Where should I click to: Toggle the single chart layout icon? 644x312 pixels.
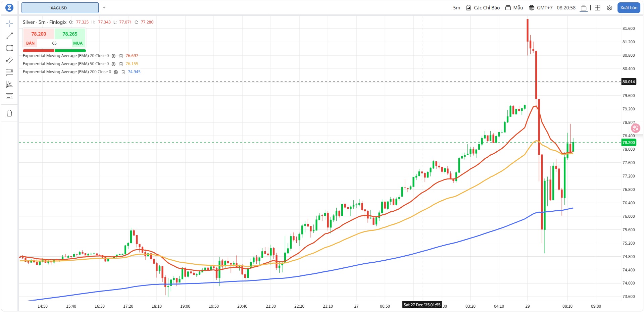click(x=584, y=8)
